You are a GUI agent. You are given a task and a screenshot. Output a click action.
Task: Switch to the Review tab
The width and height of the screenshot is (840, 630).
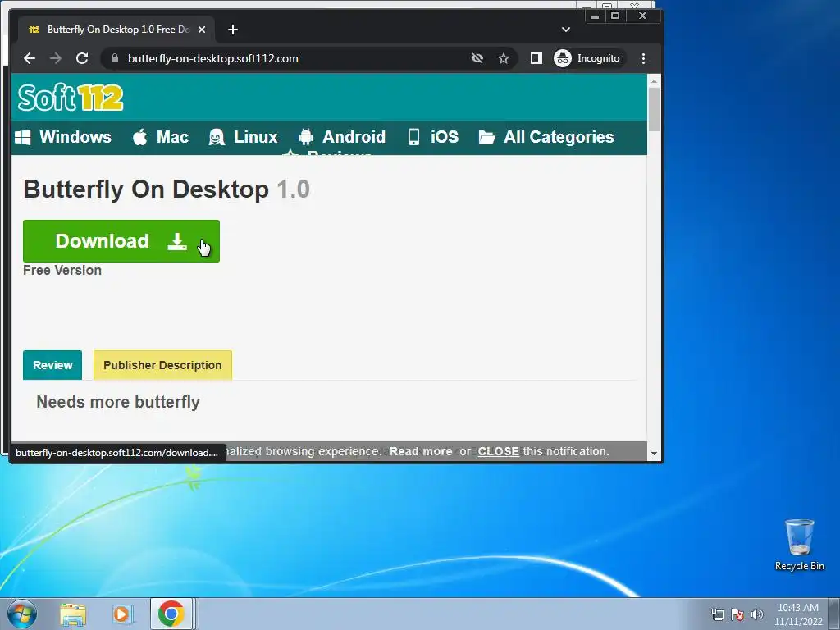click(52, 365)
